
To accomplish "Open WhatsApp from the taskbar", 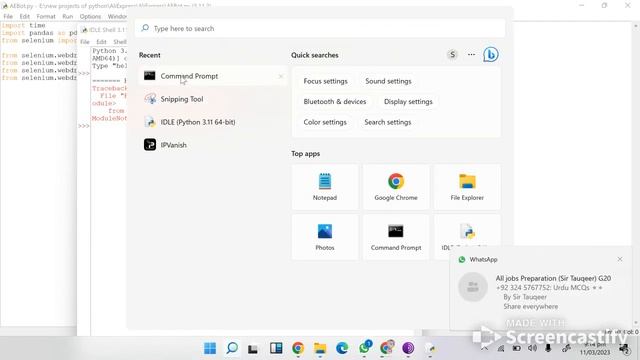I will 364,348.
